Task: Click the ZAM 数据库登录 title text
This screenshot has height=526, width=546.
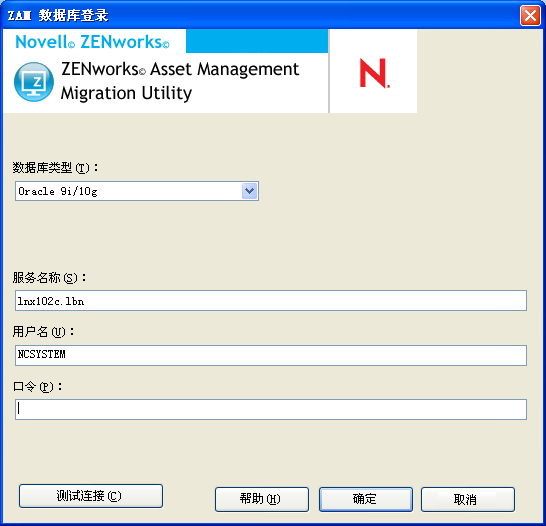Action: tap(58, 16)
